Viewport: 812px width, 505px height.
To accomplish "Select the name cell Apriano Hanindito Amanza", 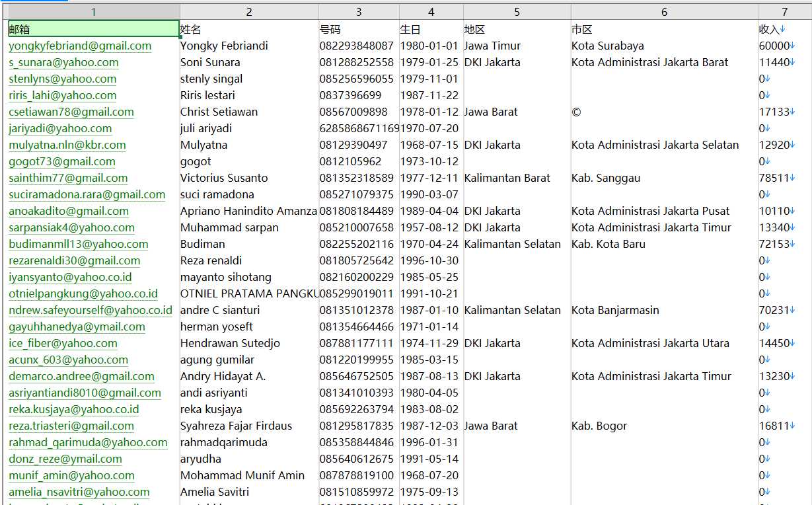I will 249,211.
